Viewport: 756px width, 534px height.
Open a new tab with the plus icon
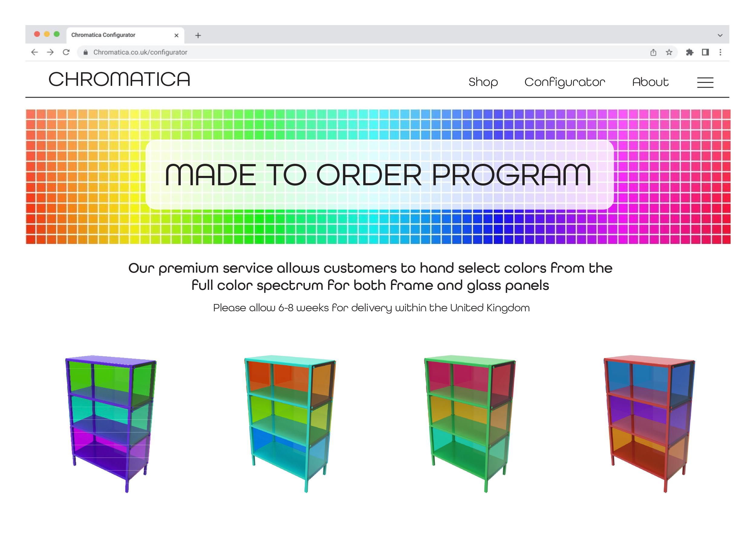point(198,35)
